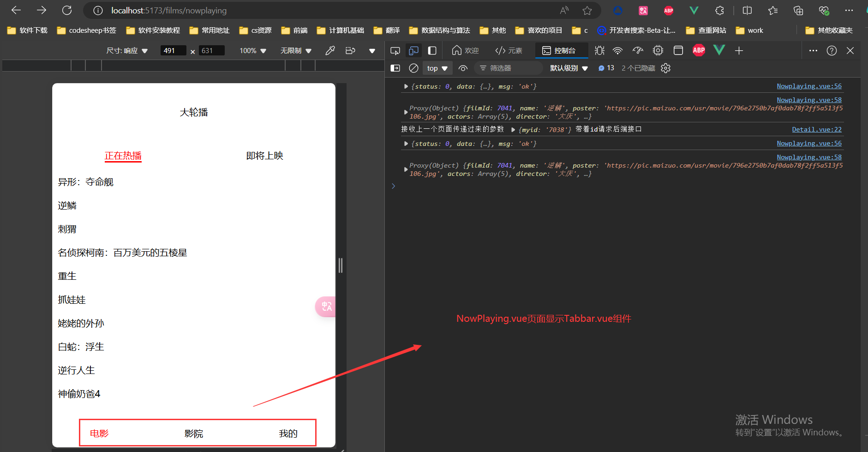Expand first {status: 0...} log object

point(406,86)
